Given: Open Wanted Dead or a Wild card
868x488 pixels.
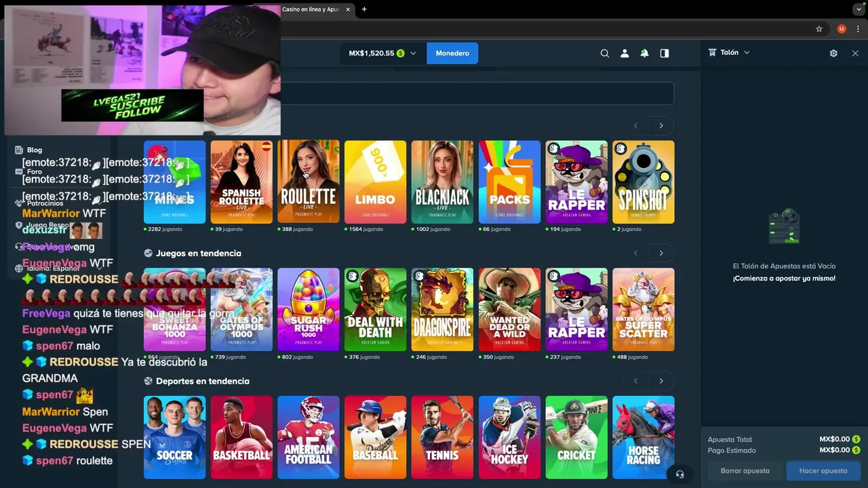Looking at the screenshot, I should click(x=509, y=310).
